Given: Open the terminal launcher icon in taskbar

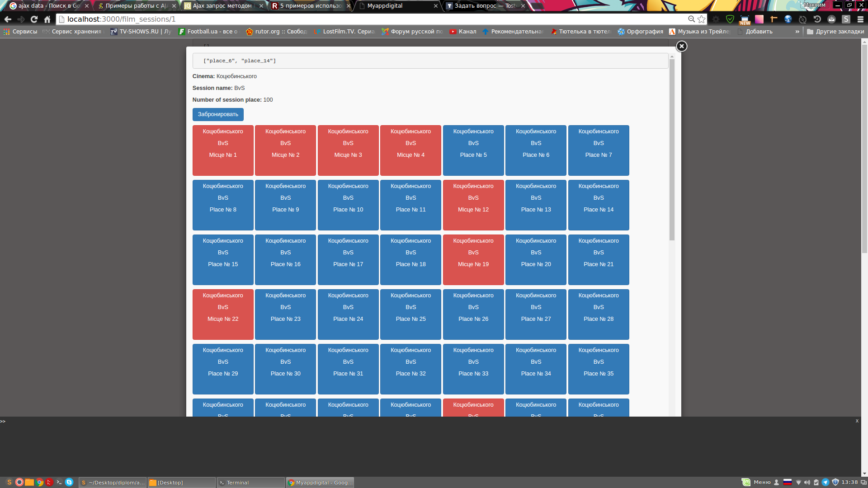Looking at the screenshot, I should 59,482.
